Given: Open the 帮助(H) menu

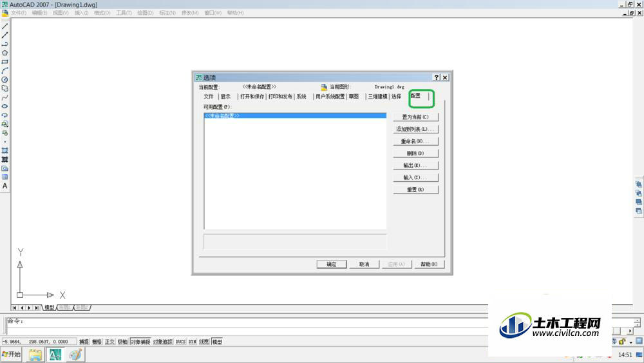Looking at the screenshot, I should coord(235,13).
